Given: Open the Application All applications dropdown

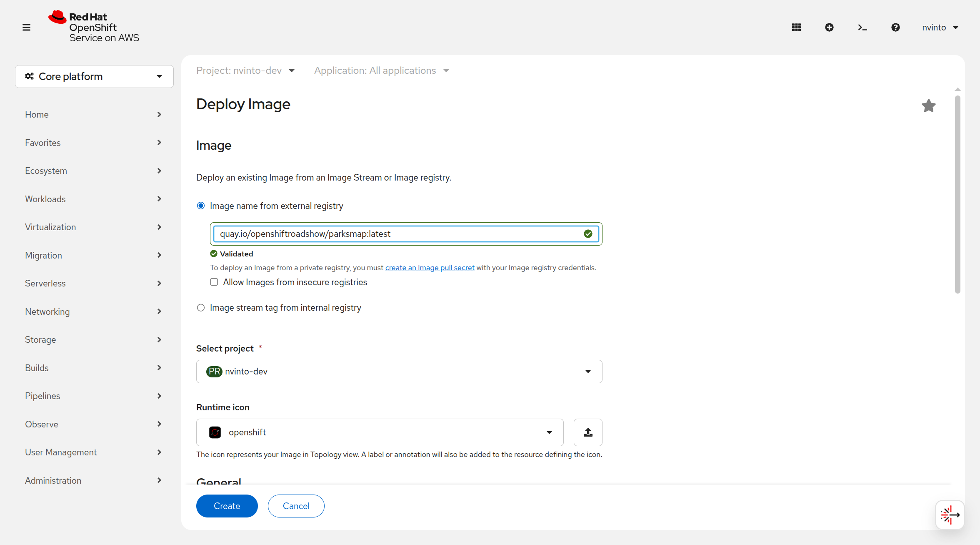Looking at the screenshot, I should [x=382, y=70].
